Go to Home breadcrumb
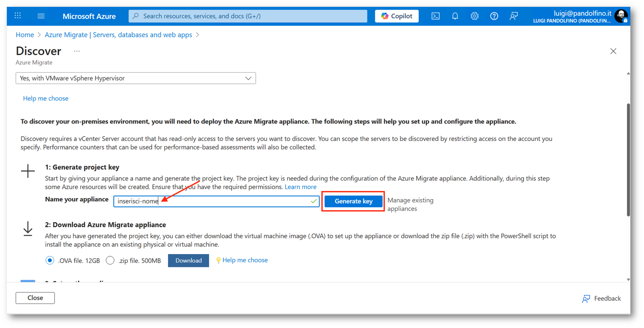 coord(25,35)
